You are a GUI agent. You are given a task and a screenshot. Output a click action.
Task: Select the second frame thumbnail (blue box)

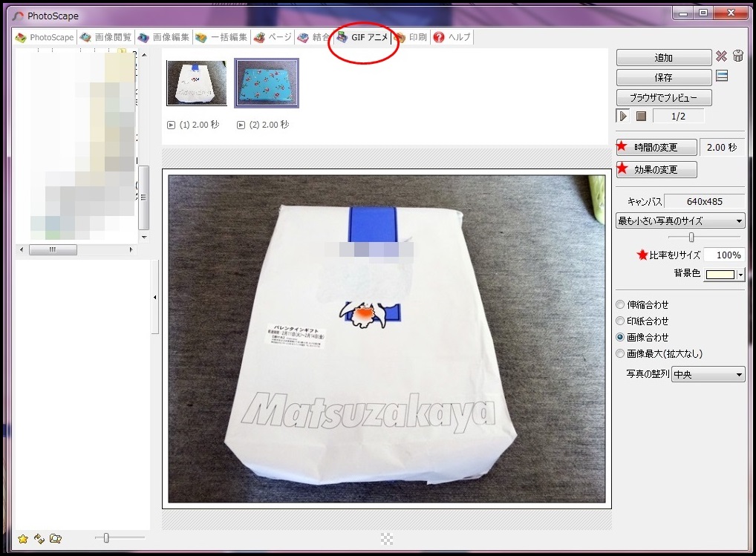tap(267, 83)
